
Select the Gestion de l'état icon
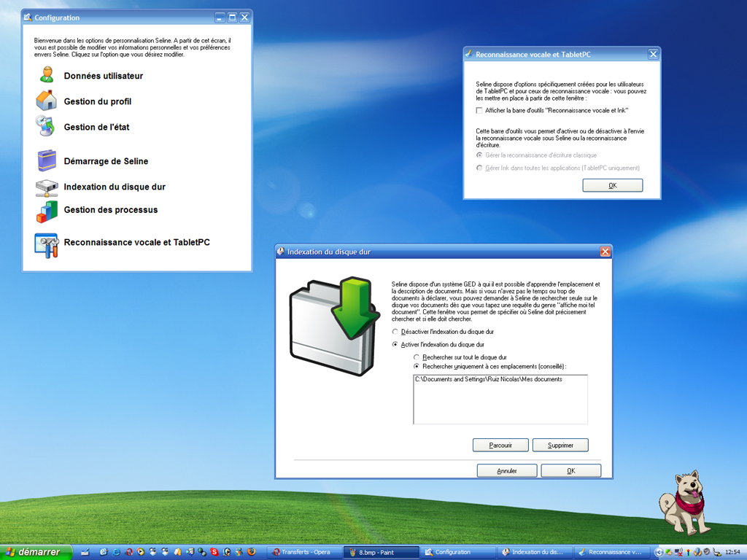coord(45,126)
